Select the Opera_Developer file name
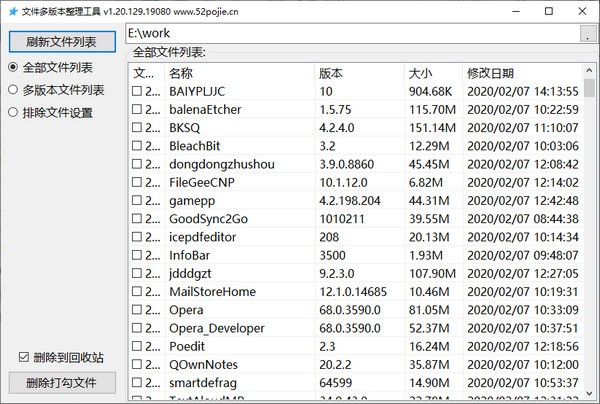The width and height of the screenshot is (600, 404). [217, 328]
